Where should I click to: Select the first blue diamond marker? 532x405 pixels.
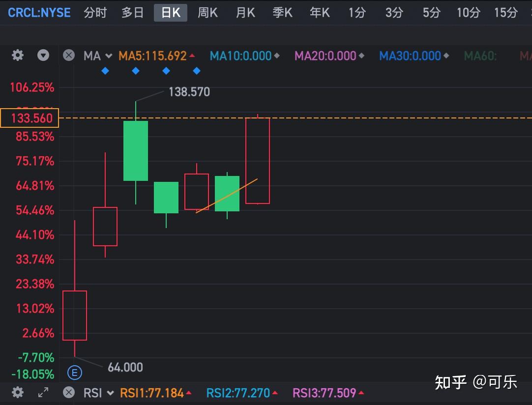point(105,71)
